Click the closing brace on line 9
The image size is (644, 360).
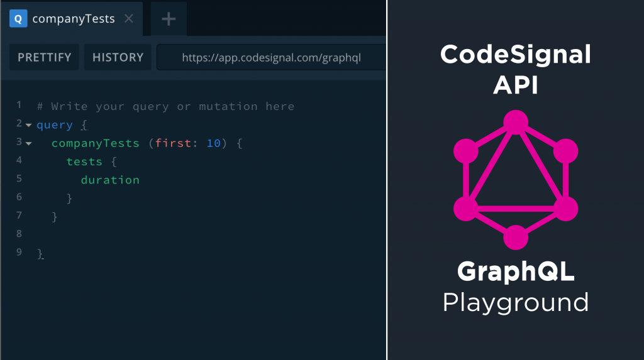(40, 254)
